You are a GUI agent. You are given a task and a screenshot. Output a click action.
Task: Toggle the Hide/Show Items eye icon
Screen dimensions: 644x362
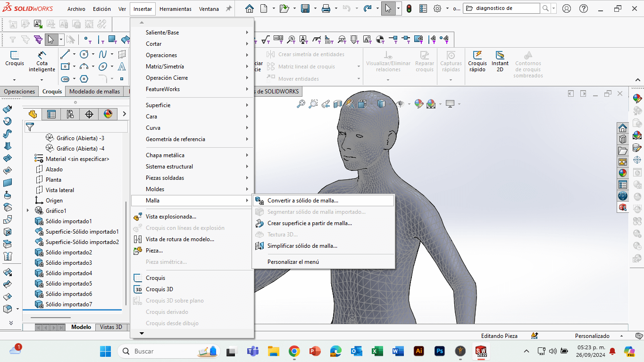tap(400, 104)
